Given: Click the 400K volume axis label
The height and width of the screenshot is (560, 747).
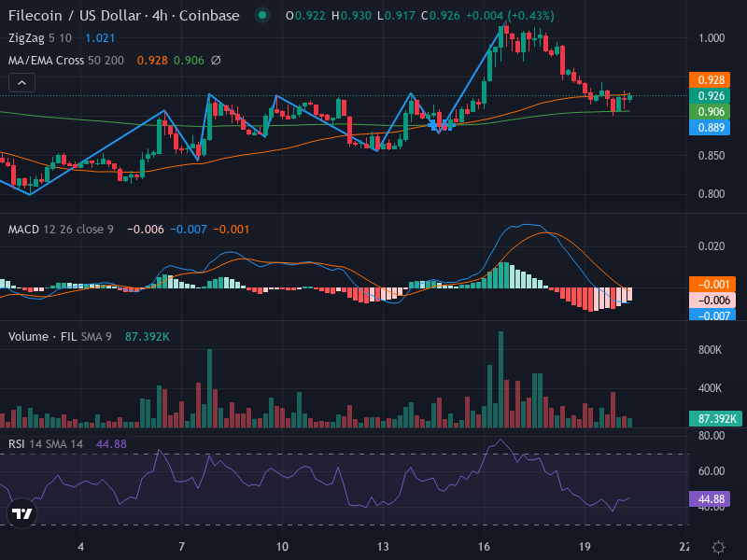Looking at the screenshot, I should pyautogui.click(x=710, y=388).
